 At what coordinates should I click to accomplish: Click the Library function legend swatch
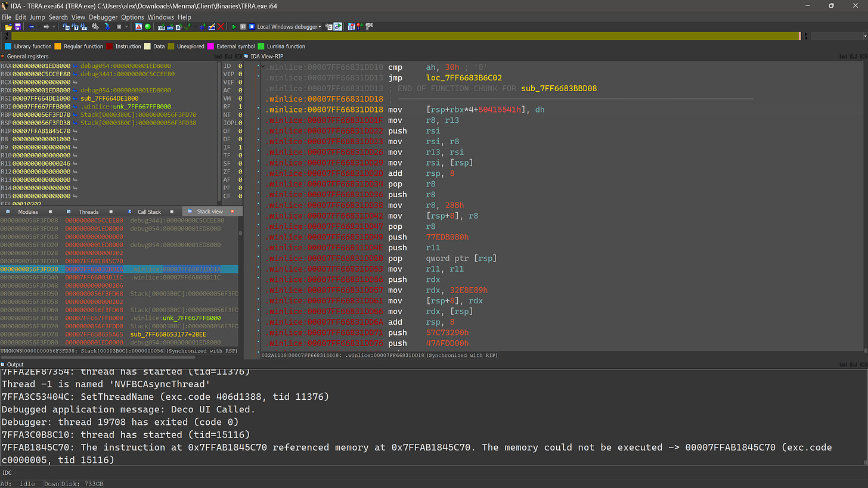8,46
